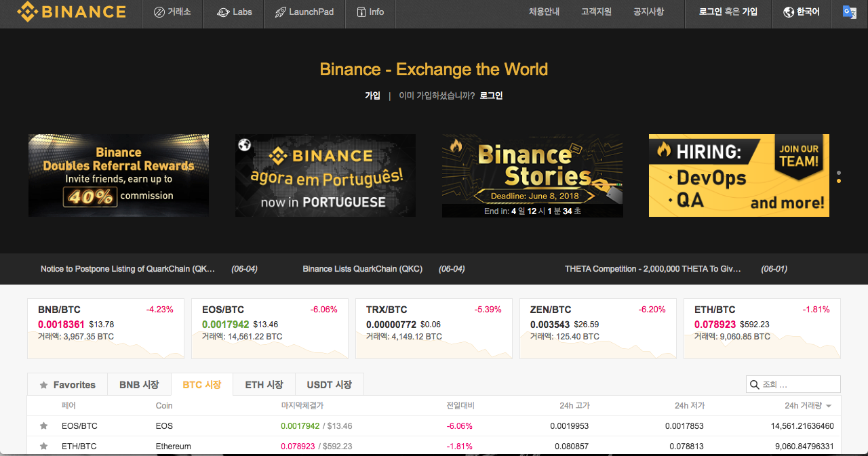The image size is (868, 456).
Task: Open the BNB/BTC price card
Action: (x=105, y=329)
